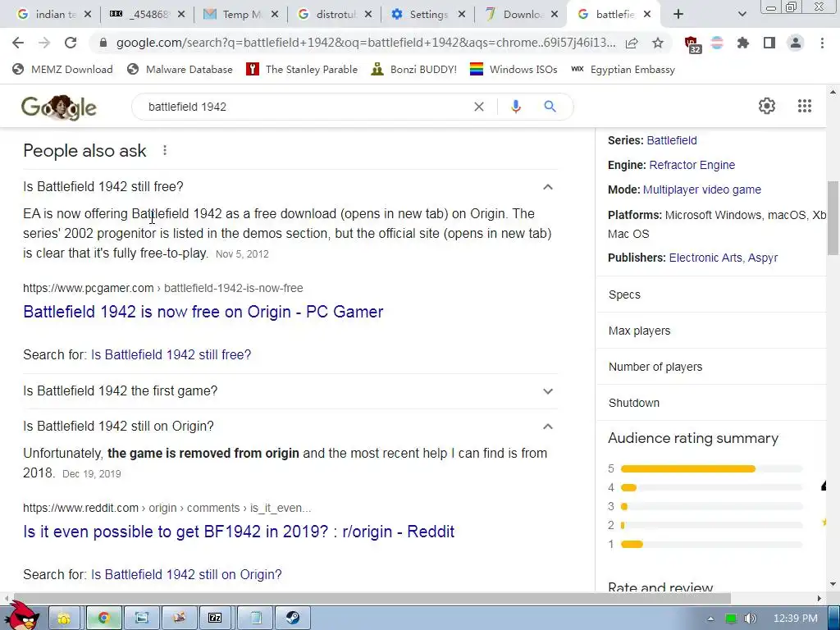
Task: Open Windows ISOs bookmark
Action: pos(514,69)
